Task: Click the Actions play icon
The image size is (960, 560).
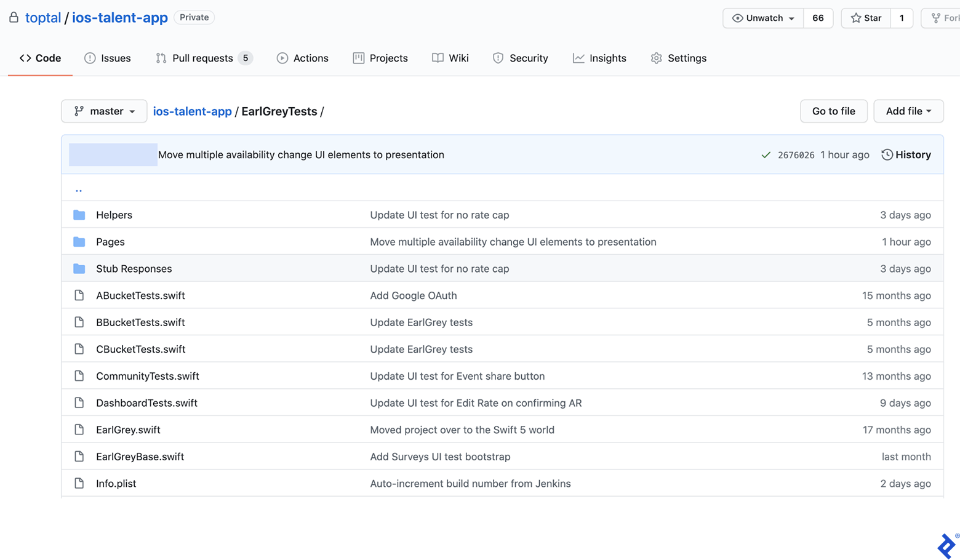Action: 282,58
